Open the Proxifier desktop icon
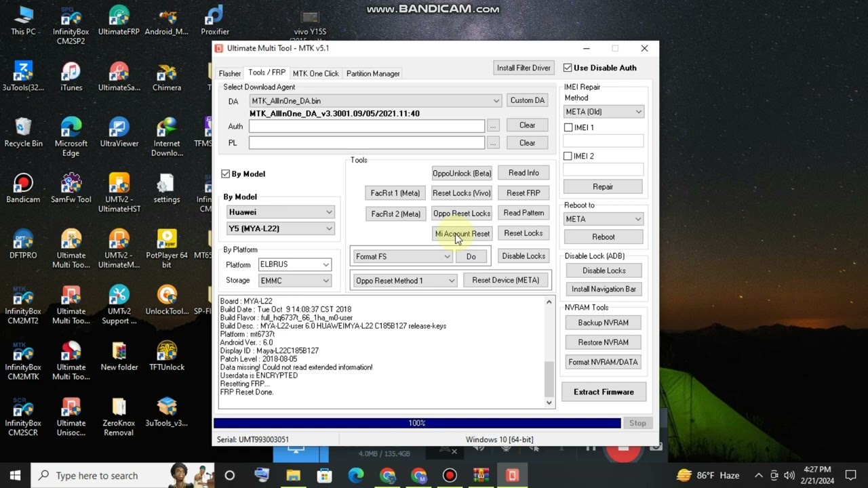The width and height of the screenshot is (868, 488). click(214, 20)
